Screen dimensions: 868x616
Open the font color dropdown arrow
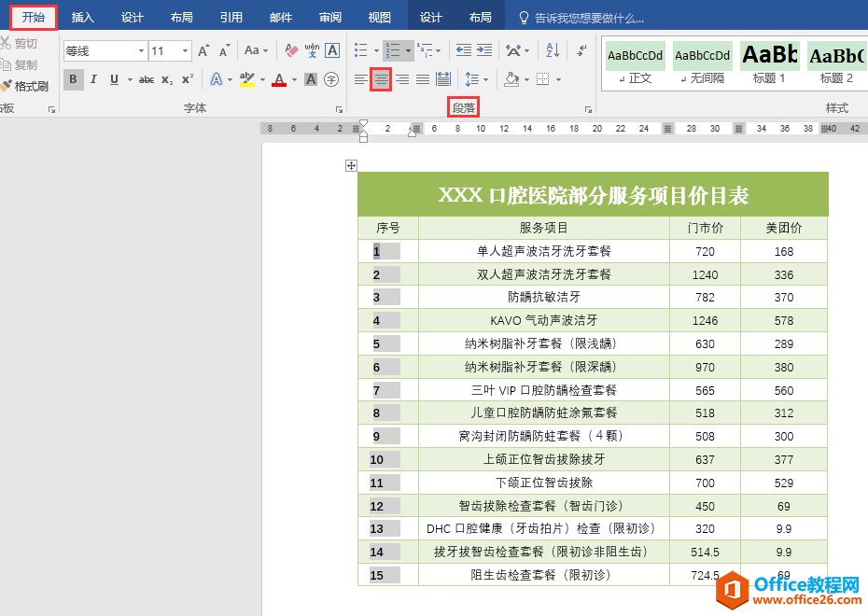coord(294,79)
